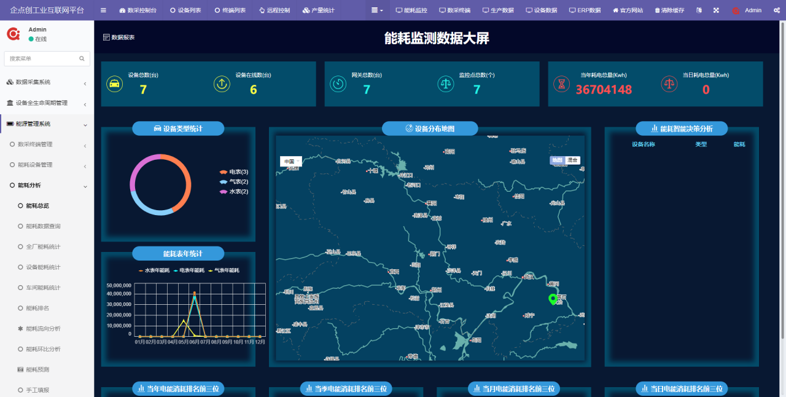Screen dimensions: 787x397
Task: Click the red hourglass yearly power consumption icon
Action: click(562, 84)
